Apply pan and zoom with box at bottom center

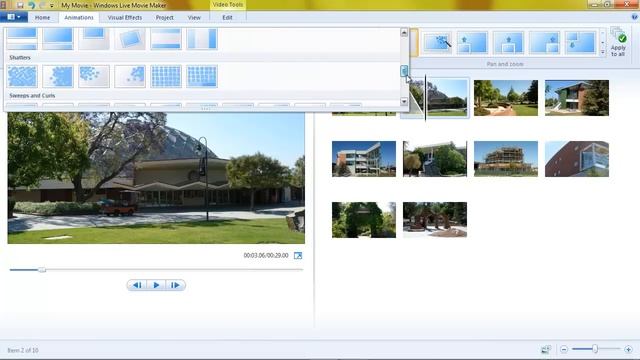pos(508,43)
